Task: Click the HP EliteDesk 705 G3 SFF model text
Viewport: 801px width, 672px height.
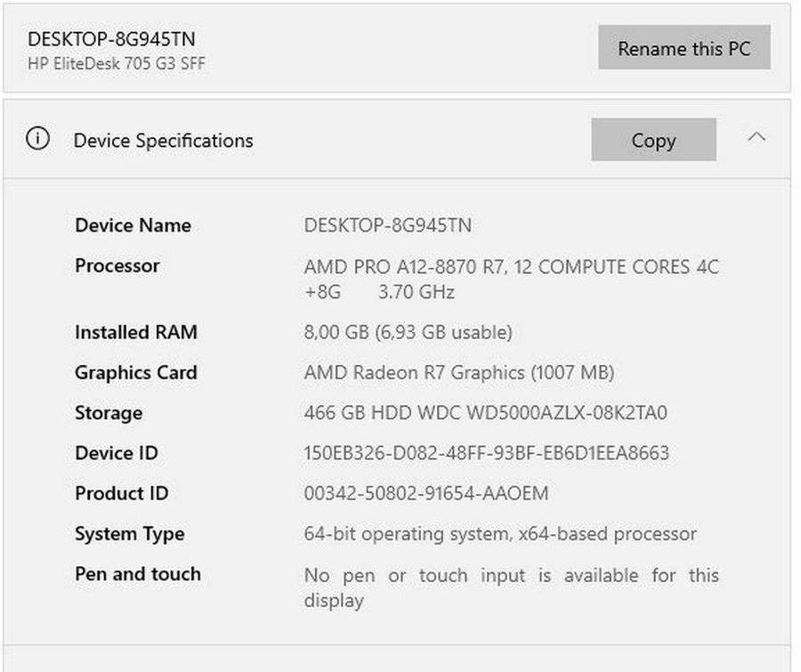Action: pyautogui.click(x=117, y=64)
